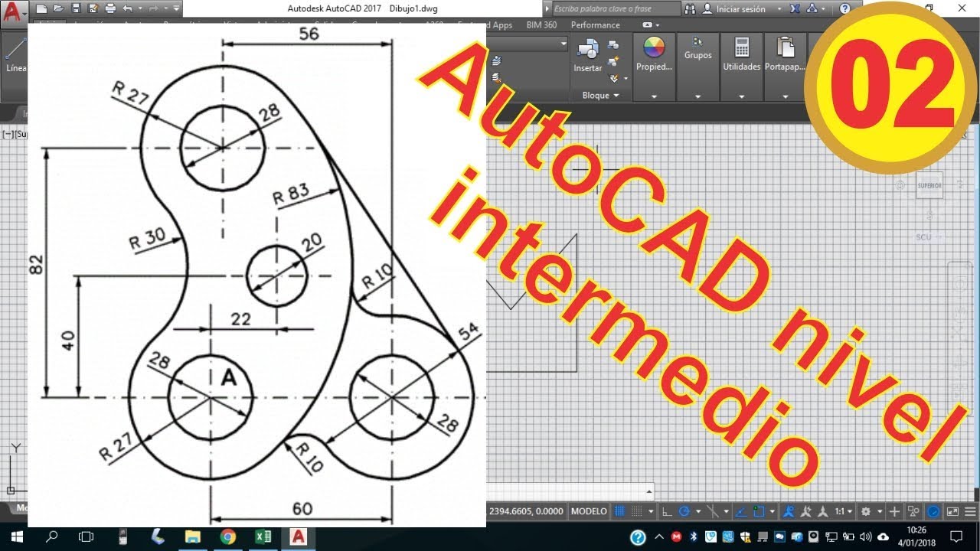Toggle 2D Object snap in status bar
This screenshot has width=980, height=551.
click(x=759, y=511)
